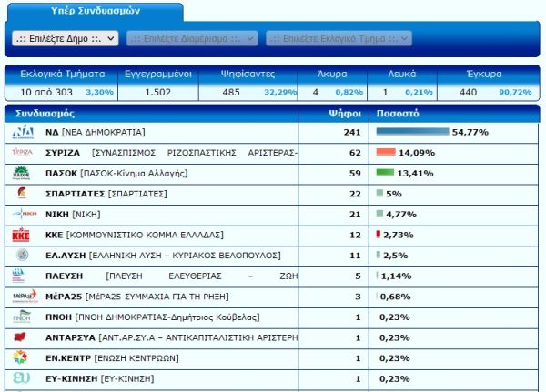Click the 59 votes cell
The image size is (546, 392).
pyautogui.click(x=355, y=174)
